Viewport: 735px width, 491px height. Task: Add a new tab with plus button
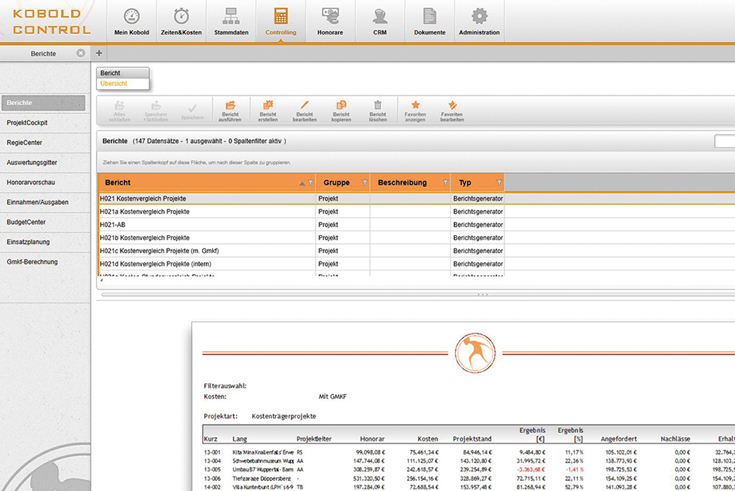99,53
